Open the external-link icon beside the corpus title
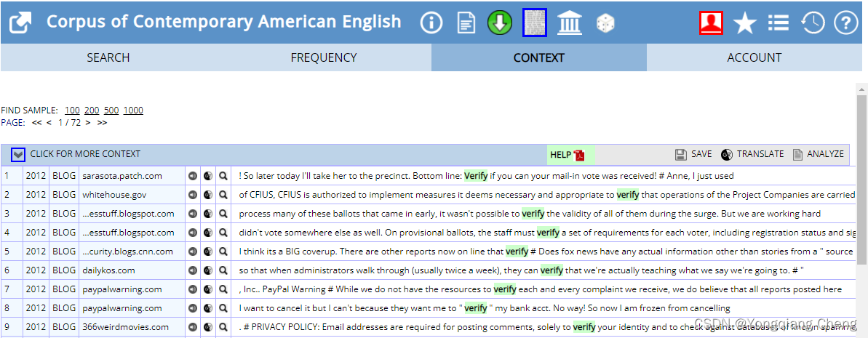868x338 pixels. (x=20, y=23)
